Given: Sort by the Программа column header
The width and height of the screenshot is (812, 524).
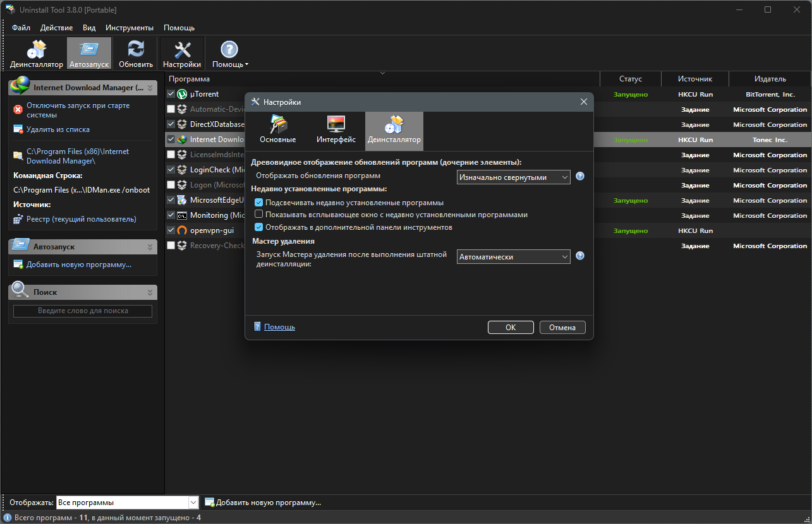Looking at the screenshot, I should (382, 79).
